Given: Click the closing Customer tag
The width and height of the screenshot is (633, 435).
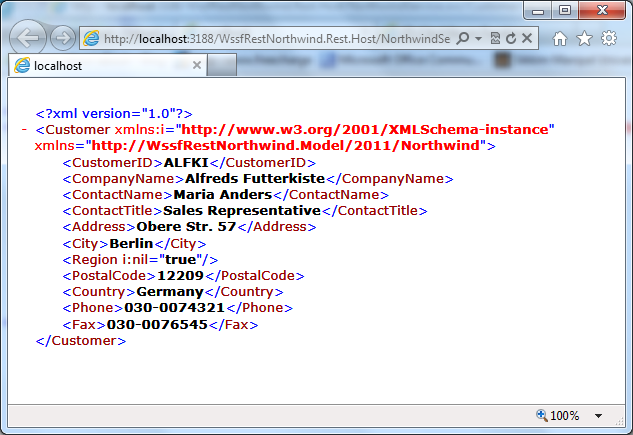Looking at the screenshot, I should [81, 341].
